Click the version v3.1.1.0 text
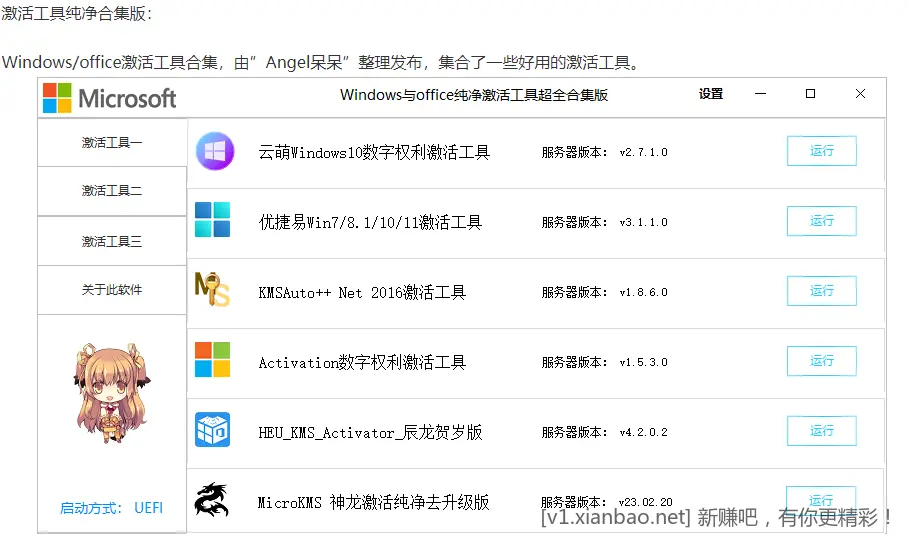This screenshot has height=539, width=909. coord(643,223)
